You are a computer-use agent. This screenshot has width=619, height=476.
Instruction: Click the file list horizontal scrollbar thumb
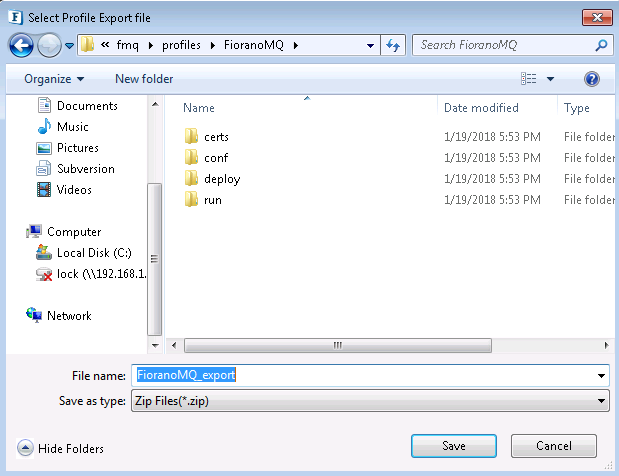(338, 345)
